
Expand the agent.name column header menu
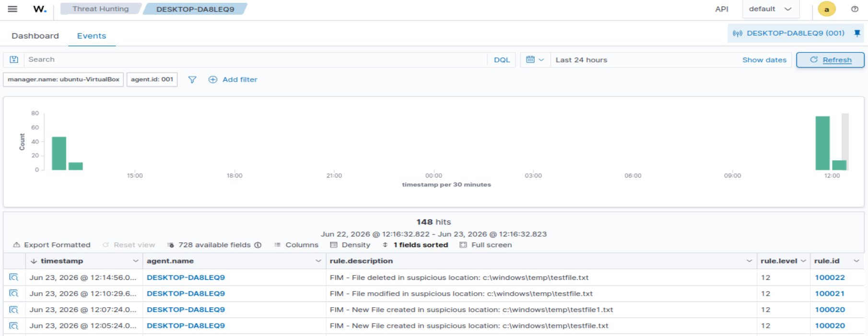click(x=318, y=261)
